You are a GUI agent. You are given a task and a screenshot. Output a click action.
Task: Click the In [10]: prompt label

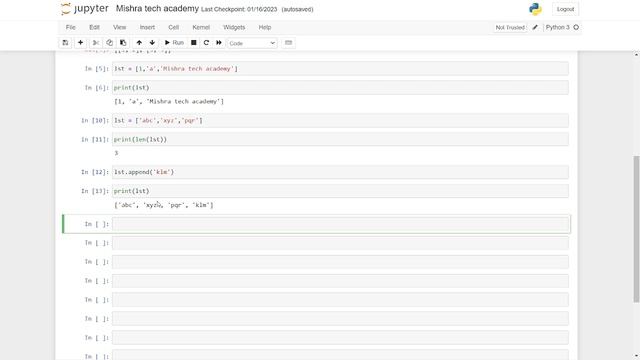coord(95,120)
